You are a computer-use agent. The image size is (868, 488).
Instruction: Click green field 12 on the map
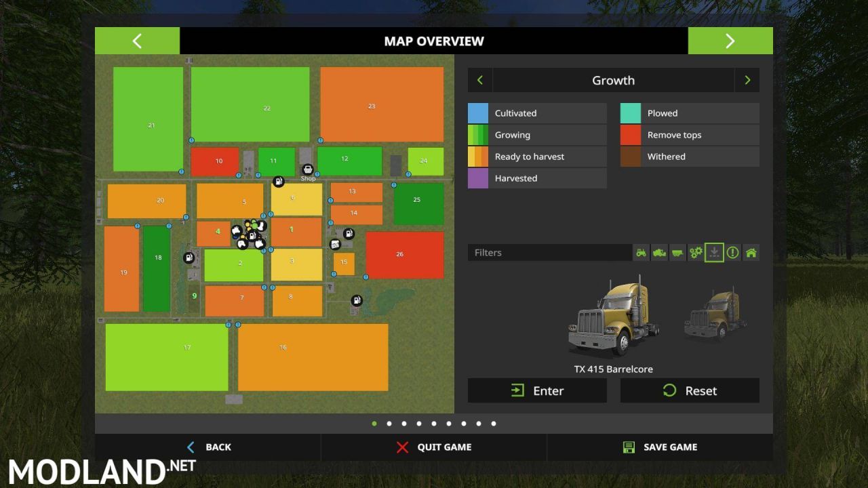(350, 161)
